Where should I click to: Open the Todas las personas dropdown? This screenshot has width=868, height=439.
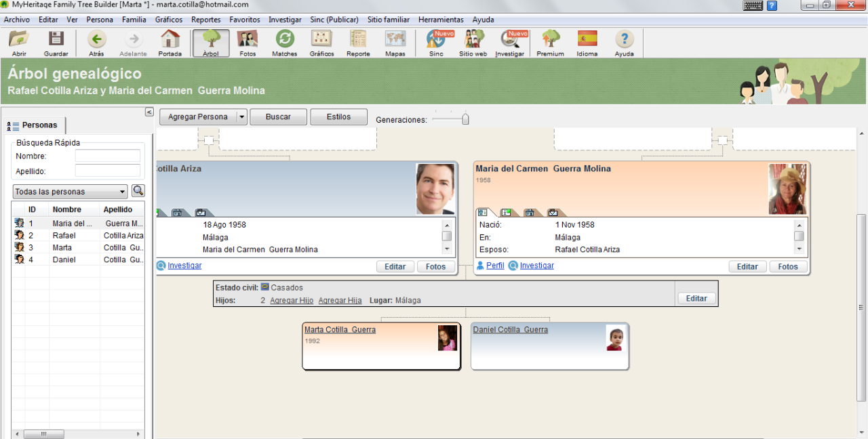(71, 192)
